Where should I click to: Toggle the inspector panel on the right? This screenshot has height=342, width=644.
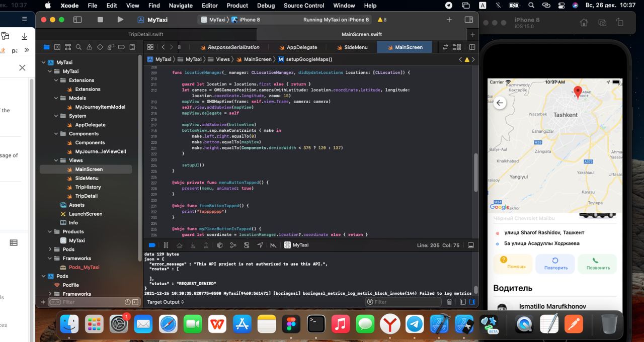point(468,20)
